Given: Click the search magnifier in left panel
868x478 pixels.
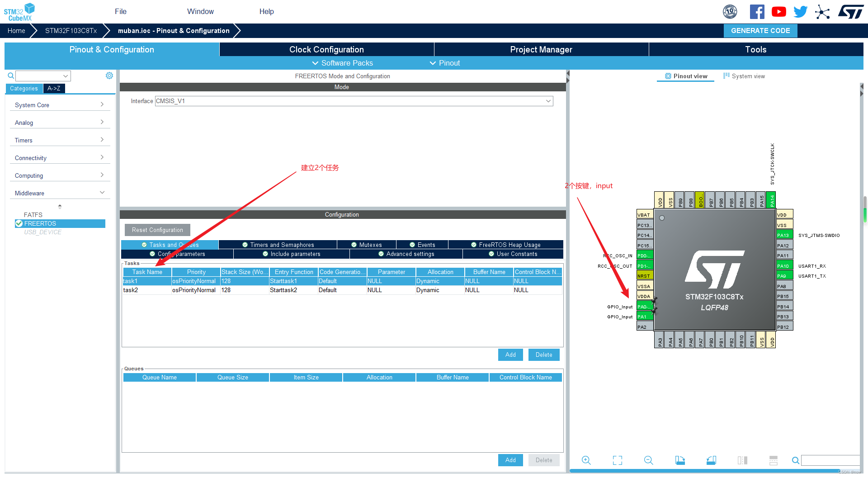Looking at the screenshot, I should point(10,76).
